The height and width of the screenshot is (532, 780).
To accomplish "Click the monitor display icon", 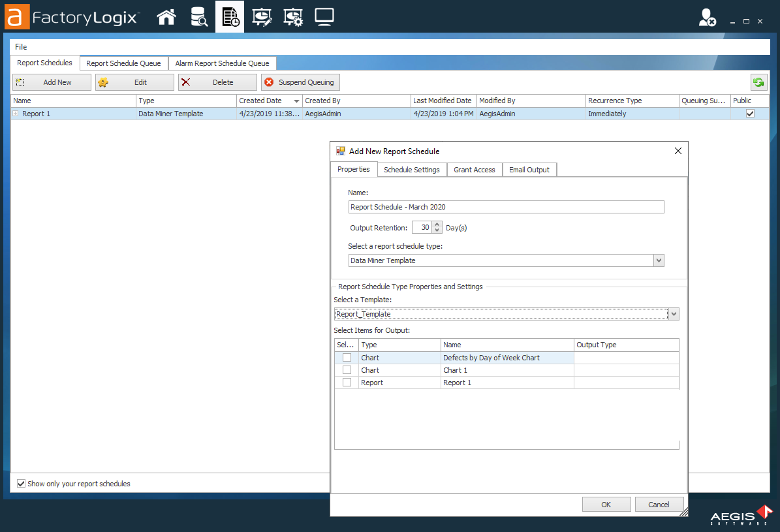I will coord(324,16).
